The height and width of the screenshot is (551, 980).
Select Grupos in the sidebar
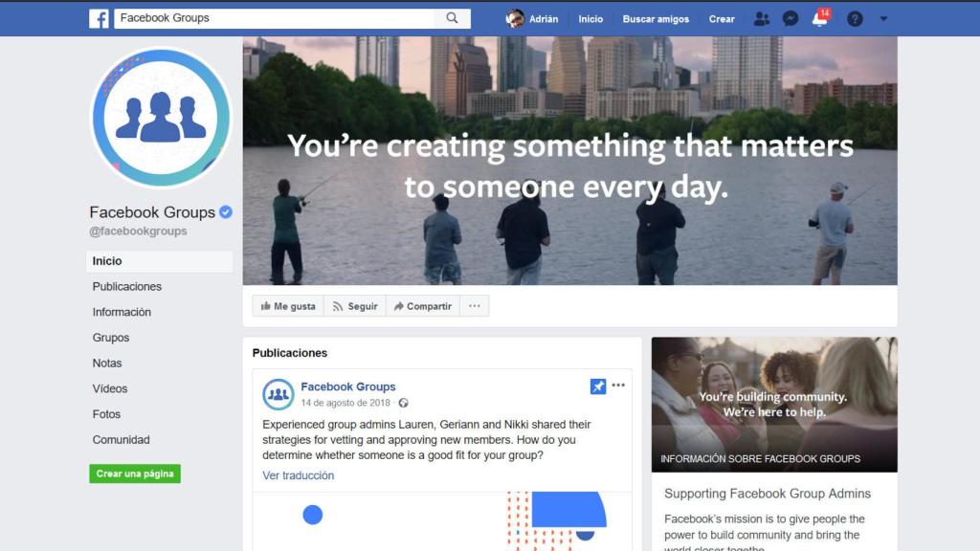[111, 338]
